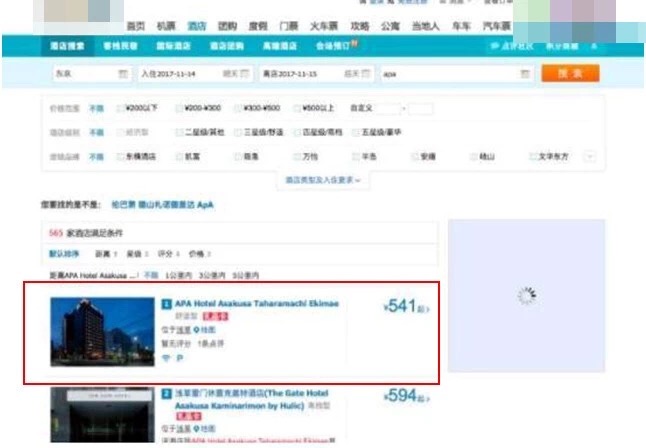This screenshot has height=448, width=646.
Task: Click the number 2 badge of the second result
Action: pyautogui.click(x=166, y=394)
